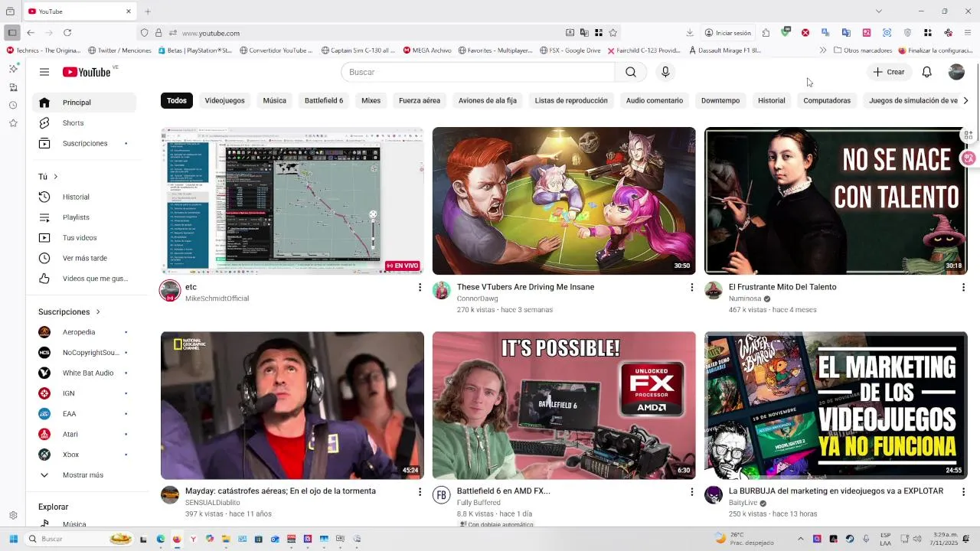Open options for 'El Frustrante Mito' video

[963, 287]
